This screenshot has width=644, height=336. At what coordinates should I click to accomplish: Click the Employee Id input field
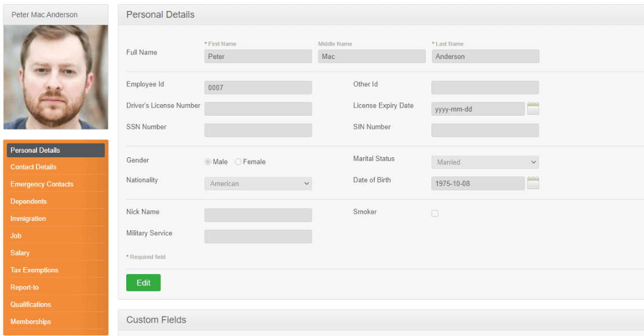coord(258,88)
